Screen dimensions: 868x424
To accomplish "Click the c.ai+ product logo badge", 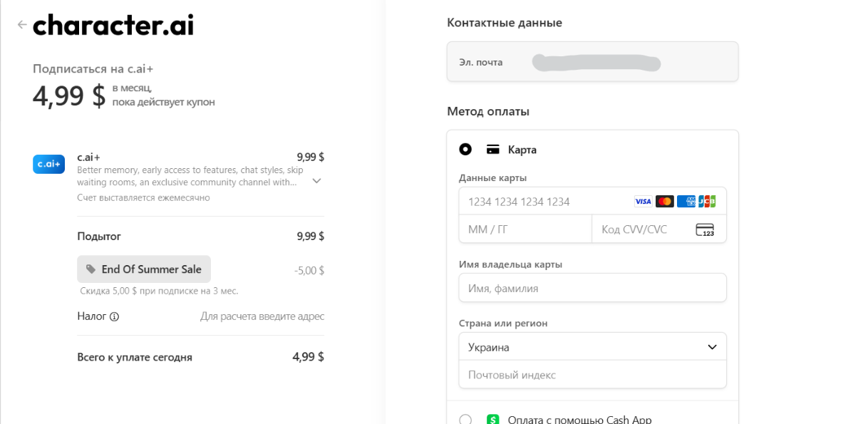I will coord(48,164).
